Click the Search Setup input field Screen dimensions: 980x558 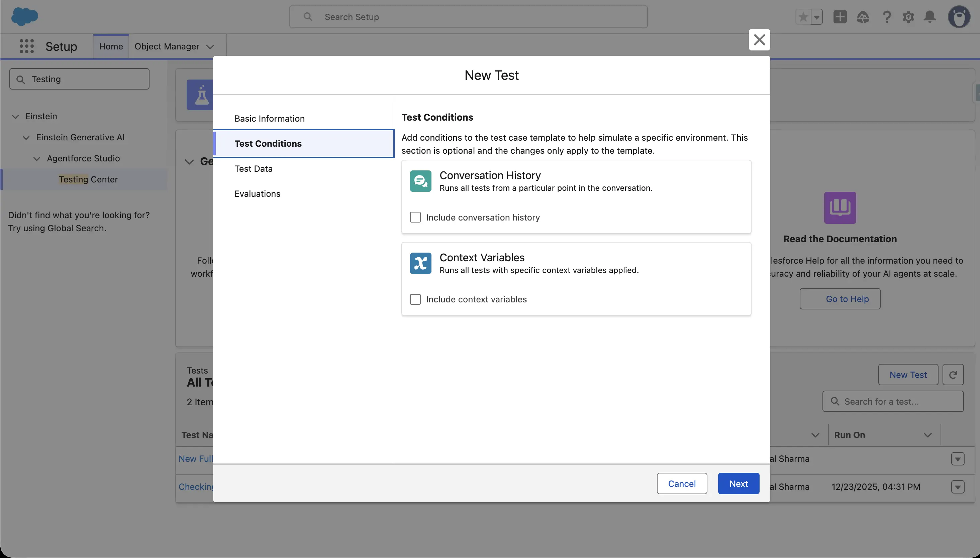468,17
